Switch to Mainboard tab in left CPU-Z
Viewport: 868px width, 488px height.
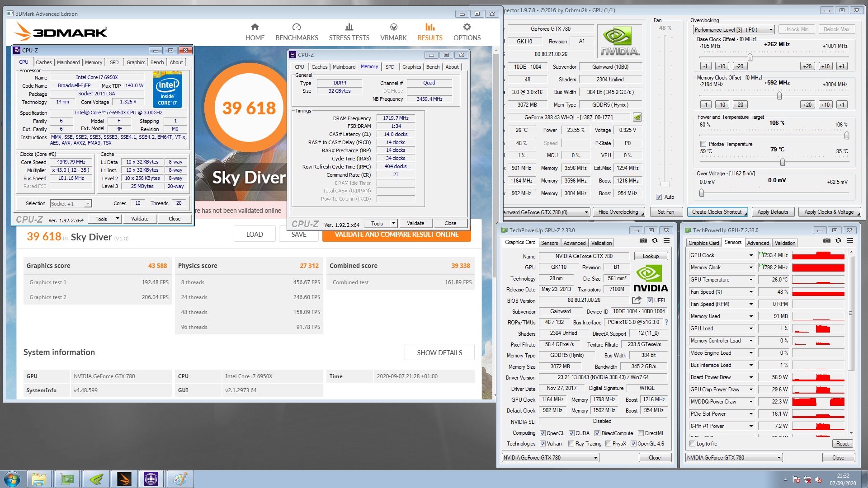pyautogui.click(x=68, y=62)
